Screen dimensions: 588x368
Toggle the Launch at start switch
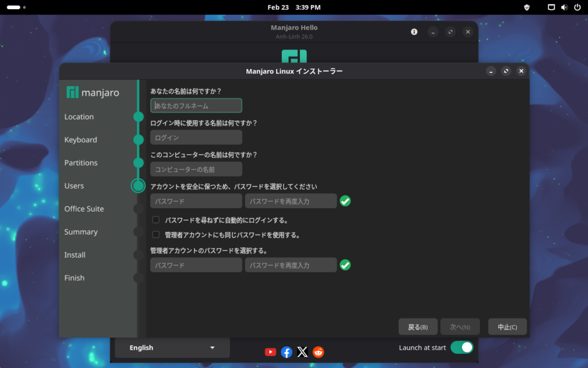click(462, 347)
